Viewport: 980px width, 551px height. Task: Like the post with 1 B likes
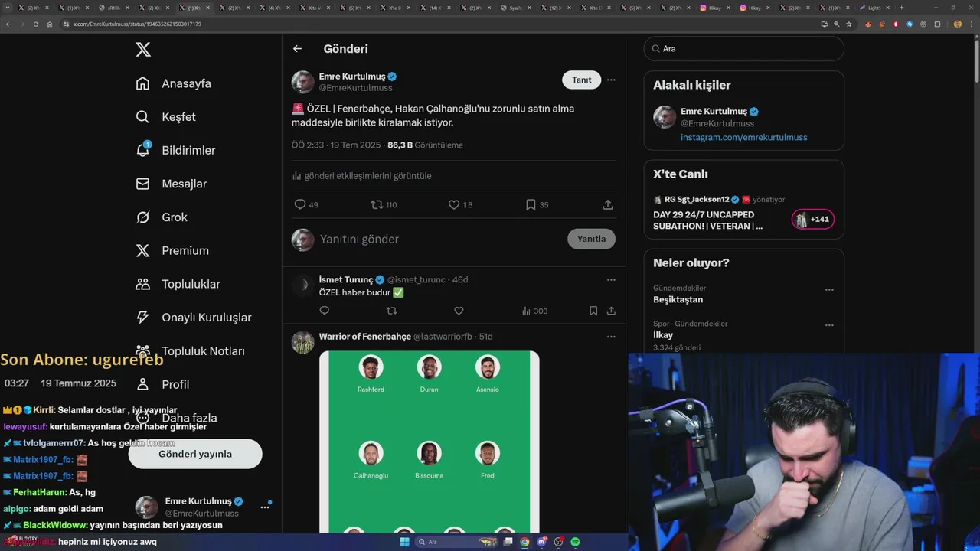click(460, 204)
